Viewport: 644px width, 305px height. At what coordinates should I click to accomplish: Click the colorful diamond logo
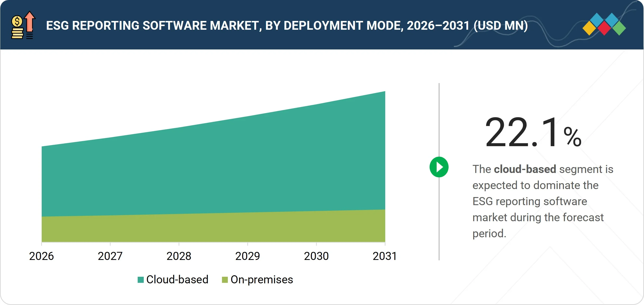[604, 24]
